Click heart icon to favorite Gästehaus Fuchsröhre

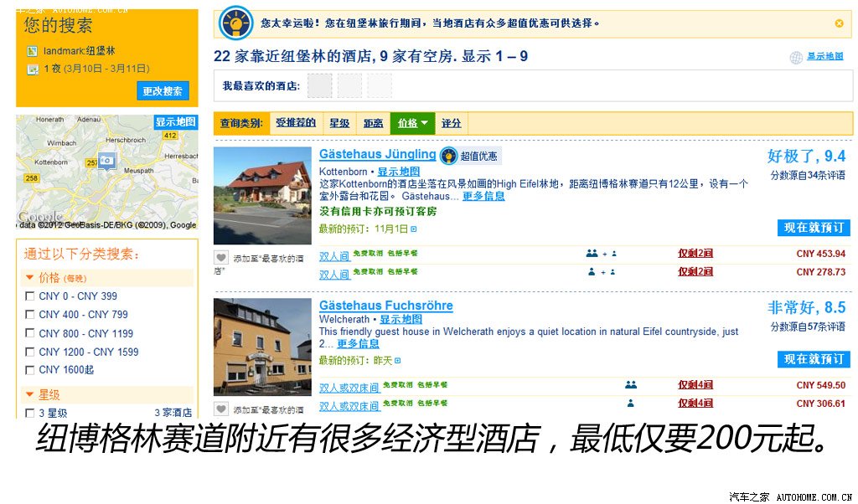[221, 409]
